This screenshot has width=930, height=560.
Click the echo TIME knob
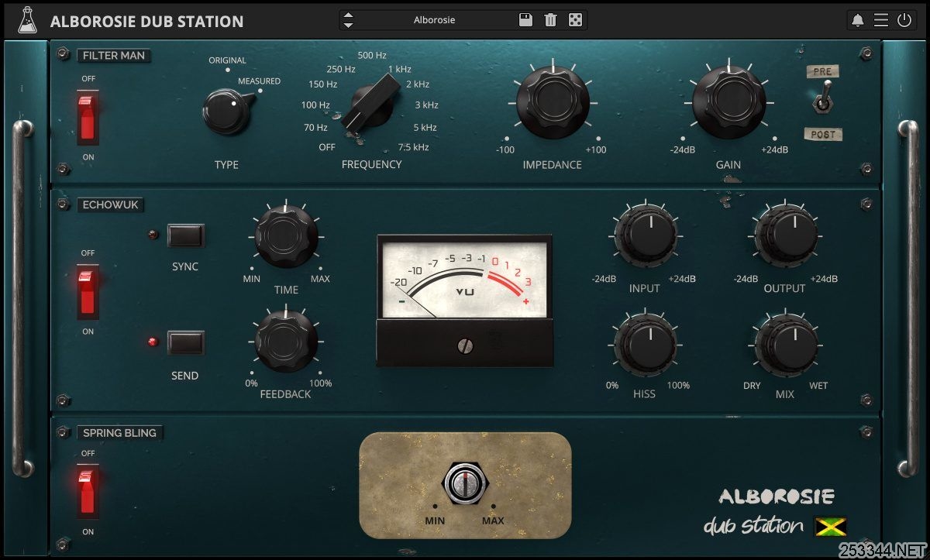click(286, 238)
